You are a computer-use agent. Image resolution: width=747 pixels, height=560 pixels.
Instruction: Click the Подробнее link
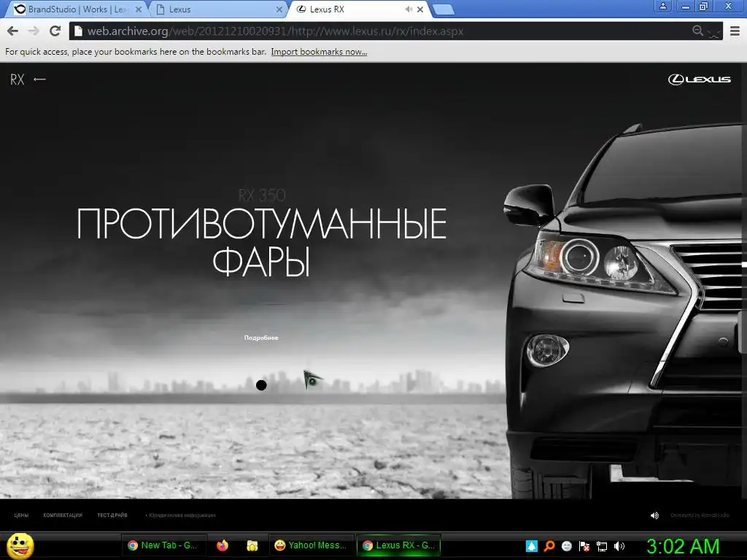pyautogui.click(x=261, y=338)
